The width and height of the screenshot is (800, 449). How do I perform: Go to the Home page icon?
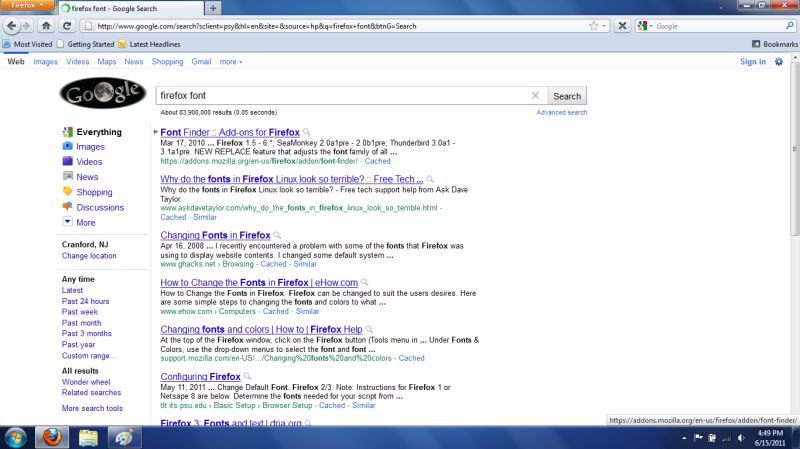coord(46,26)
